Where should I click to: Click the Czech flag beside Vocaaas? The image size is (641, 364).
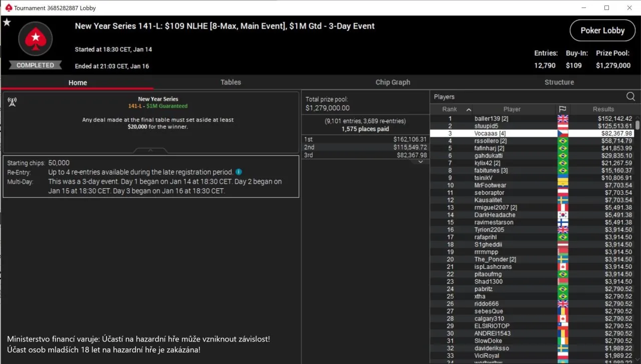[562, 134]
